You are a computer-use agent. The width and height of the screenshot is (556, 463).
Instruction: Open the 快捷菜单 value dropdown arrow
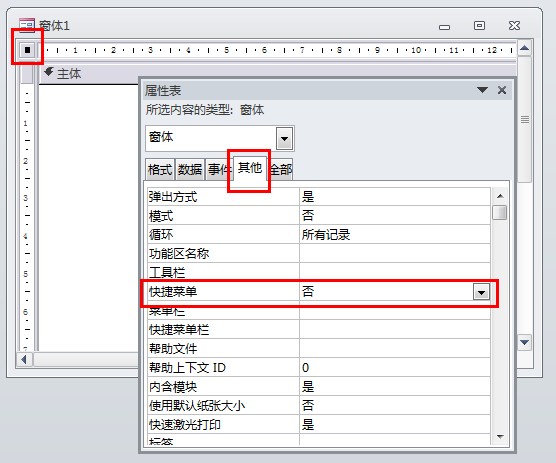[x=481, y=292]
